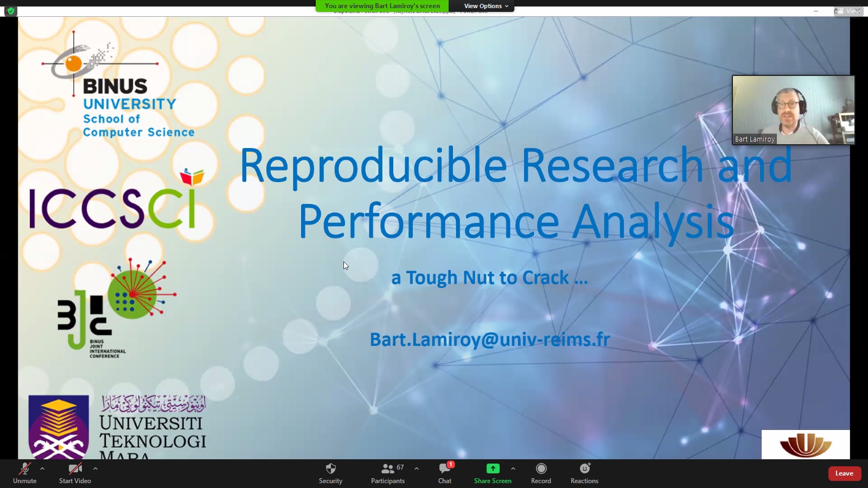The width and height of the screenshot is (868, 488).
Task: Open video options arrow beside Start Video
Action: (95, 468)
